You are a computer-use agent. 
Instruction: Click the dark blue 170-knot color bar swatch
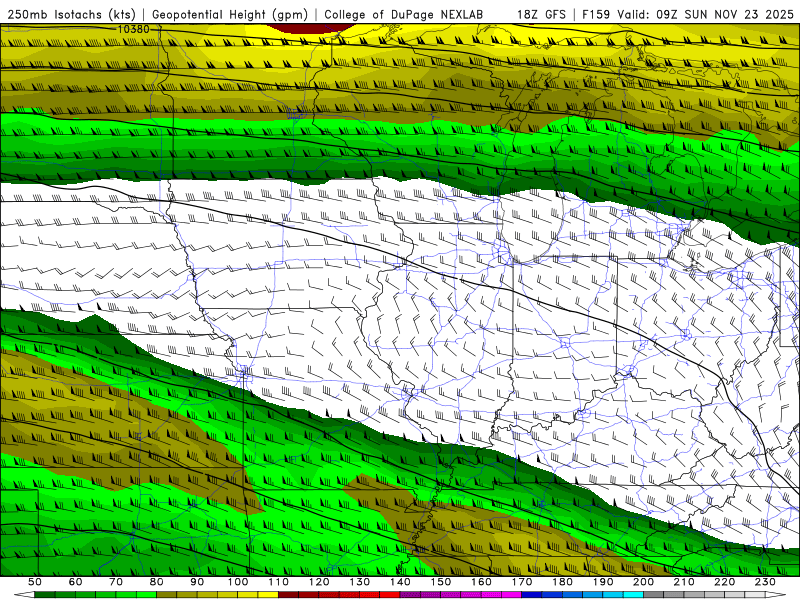coord(532,595)
